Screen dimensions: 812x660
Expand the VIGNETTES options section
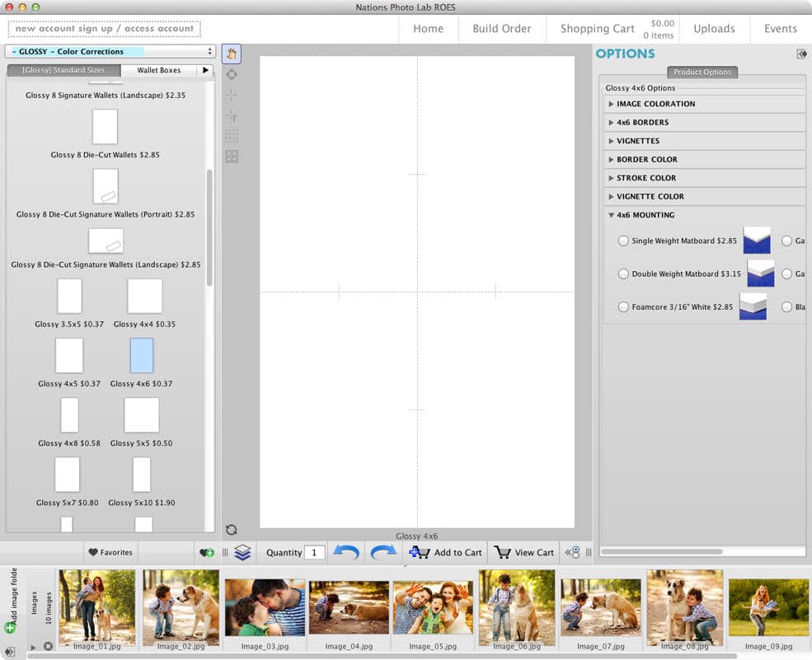tap(638, 141)
